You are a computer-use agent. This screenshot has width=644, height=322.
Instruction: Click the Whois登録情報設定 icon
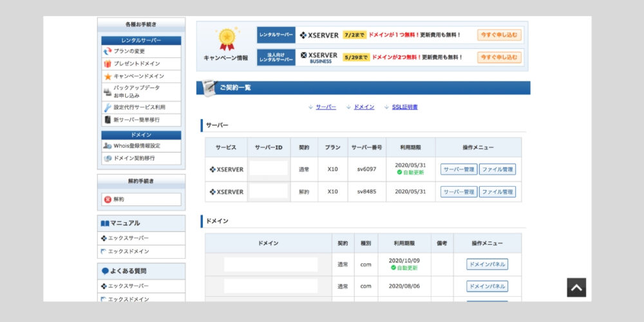tap(108, 146)
